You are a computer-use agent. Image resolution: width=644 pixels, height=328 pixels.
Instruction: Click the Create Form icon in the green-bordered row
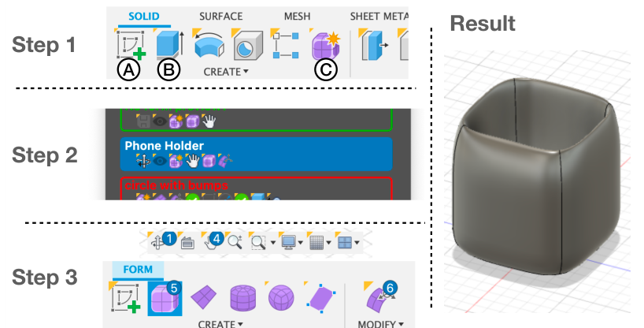coord(176,121)
